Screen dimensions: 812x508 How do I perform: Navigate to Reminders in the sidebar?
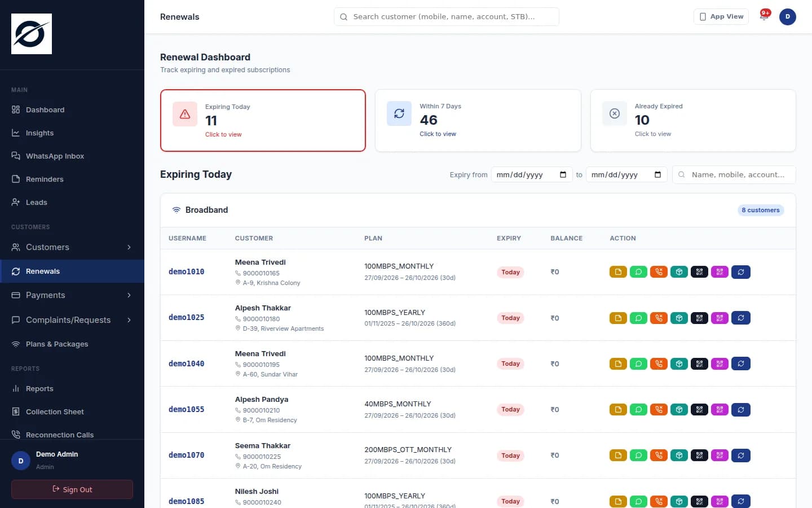72,179
